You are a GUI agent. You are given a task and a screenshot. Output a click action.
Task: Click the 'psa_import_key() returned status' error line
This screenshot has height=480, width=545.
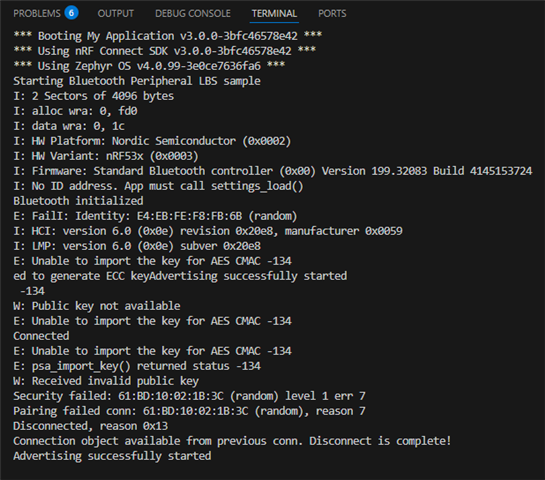137,366
